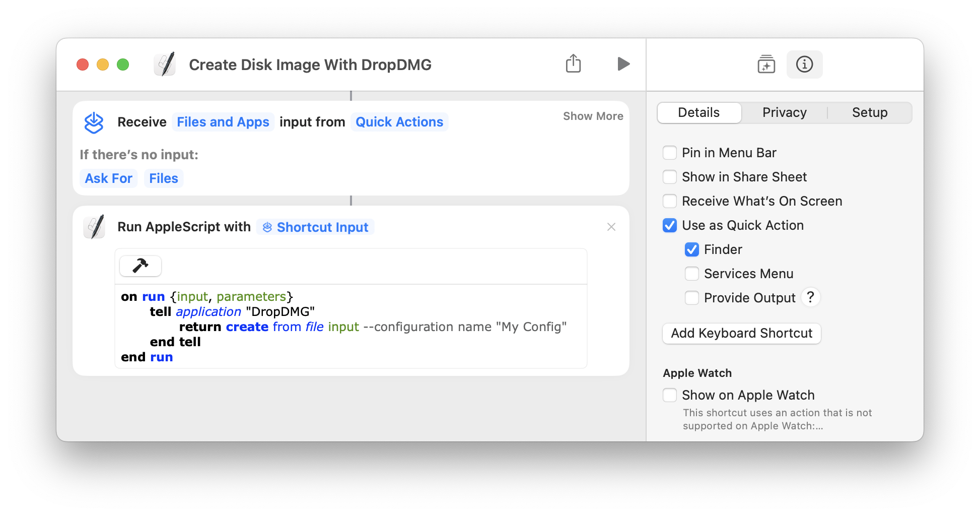Click the shortcut's pen icon in title bar
Screen dimensions: 980x516
[164, 64]
